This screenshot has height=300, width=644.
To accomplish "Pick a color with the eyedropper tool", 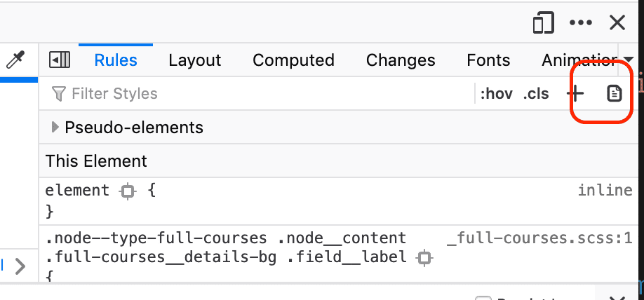I will point(15,60).
